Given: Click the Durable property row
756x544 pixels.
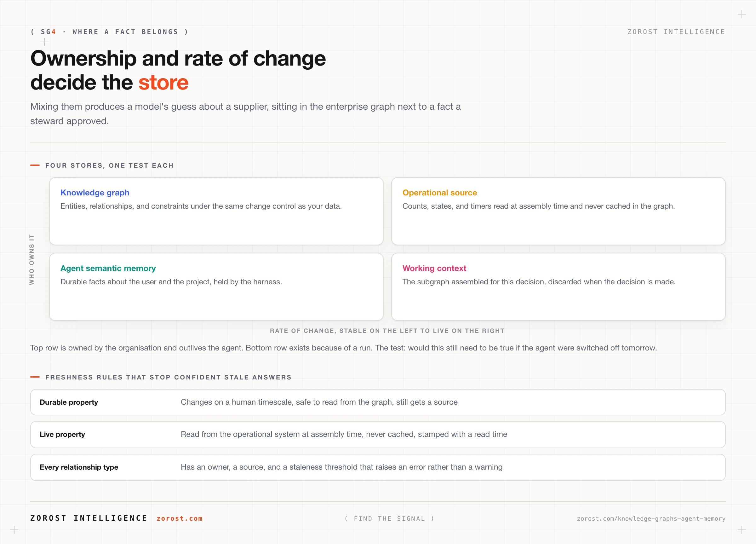Looking at the screenshot, I should click(378, 402).
